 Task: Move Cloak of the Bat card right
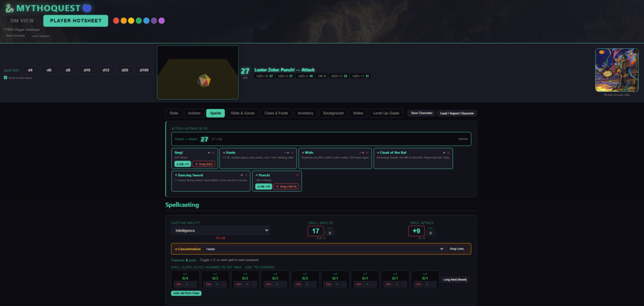coord(444,153)
